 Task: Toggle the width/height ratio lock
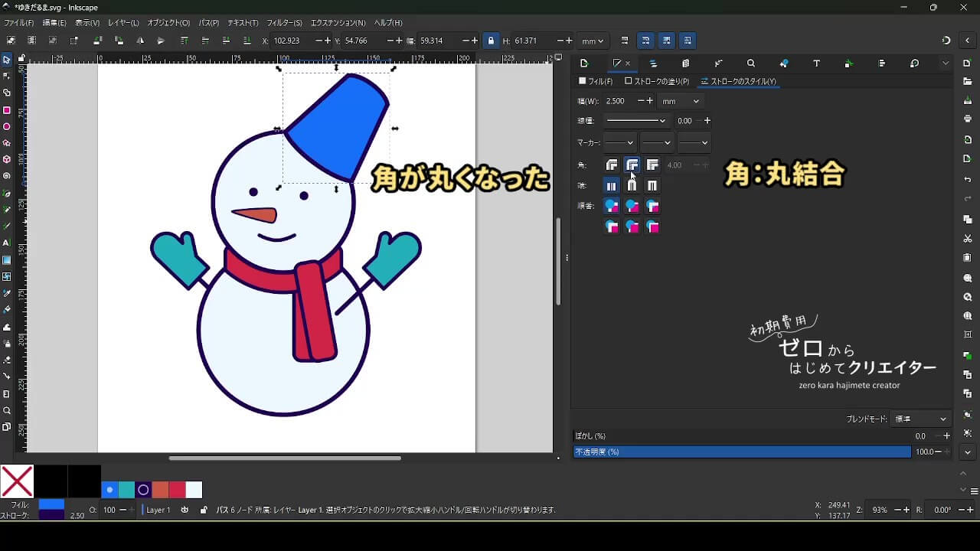tap(491, 41)
